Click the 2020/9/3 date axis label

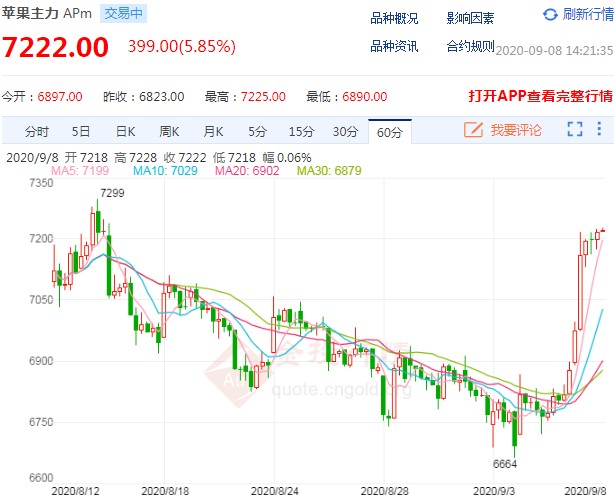pyautogui.click(x=494, y=490)
